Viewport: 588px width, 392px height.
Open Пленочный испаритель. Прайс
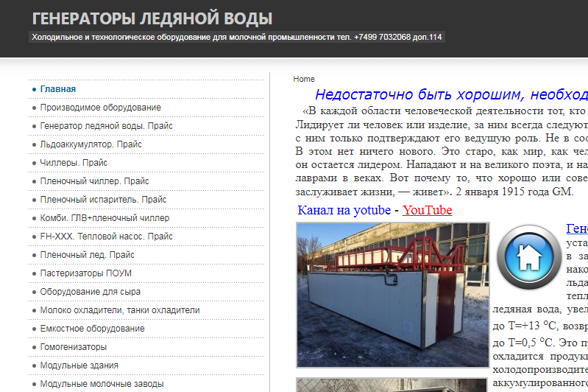coord(103,200)
